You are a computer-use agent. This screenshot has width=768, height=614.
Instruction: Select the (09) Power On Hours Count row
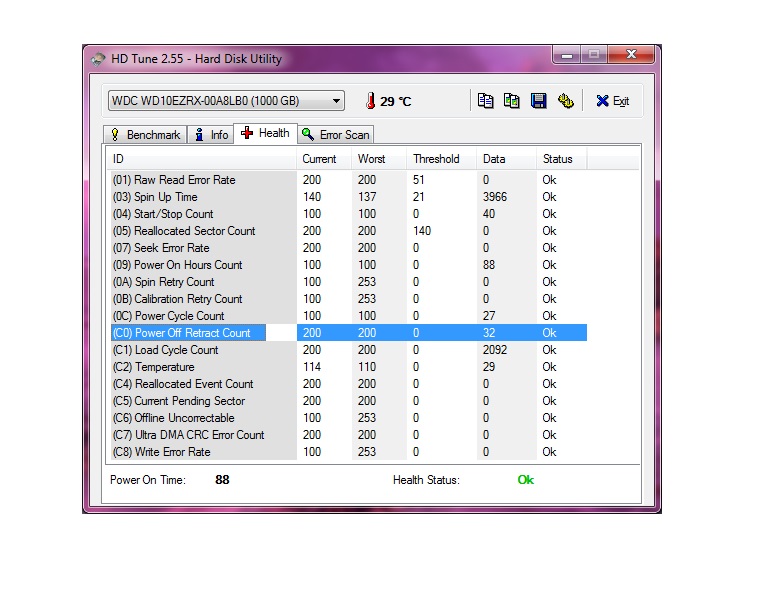(x=349, y=265)
